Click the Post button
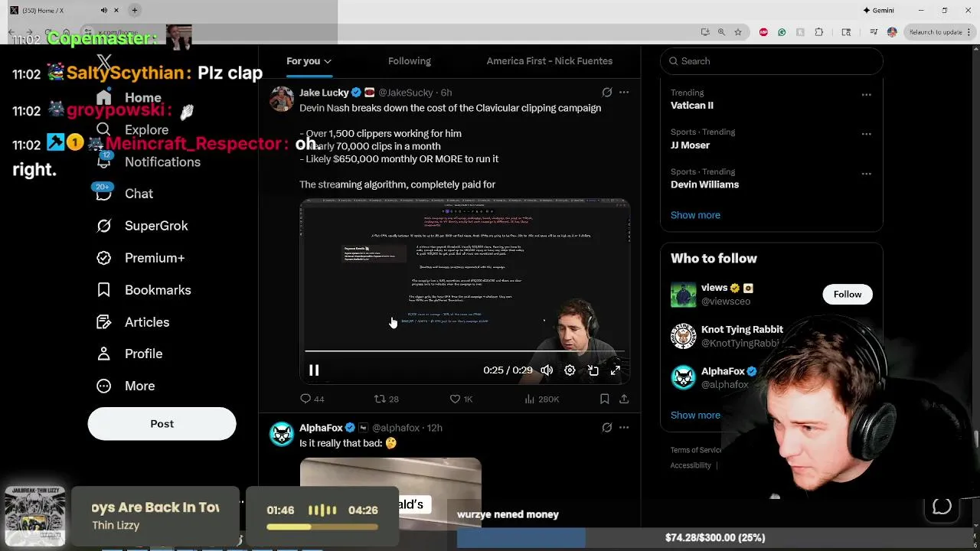Viewport: 980px width, 551px height. click(x=162, y=424)
